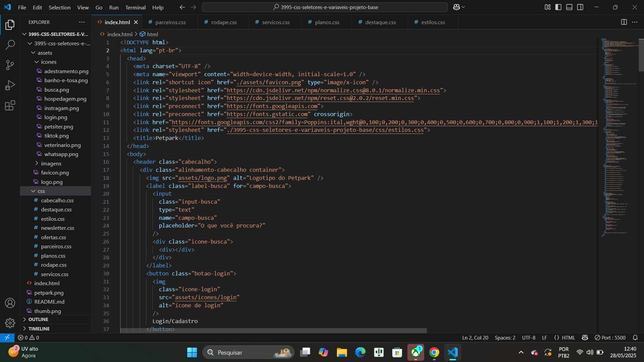
Task: Open Copilot chat menu in title bar
Action: point(459,7)
